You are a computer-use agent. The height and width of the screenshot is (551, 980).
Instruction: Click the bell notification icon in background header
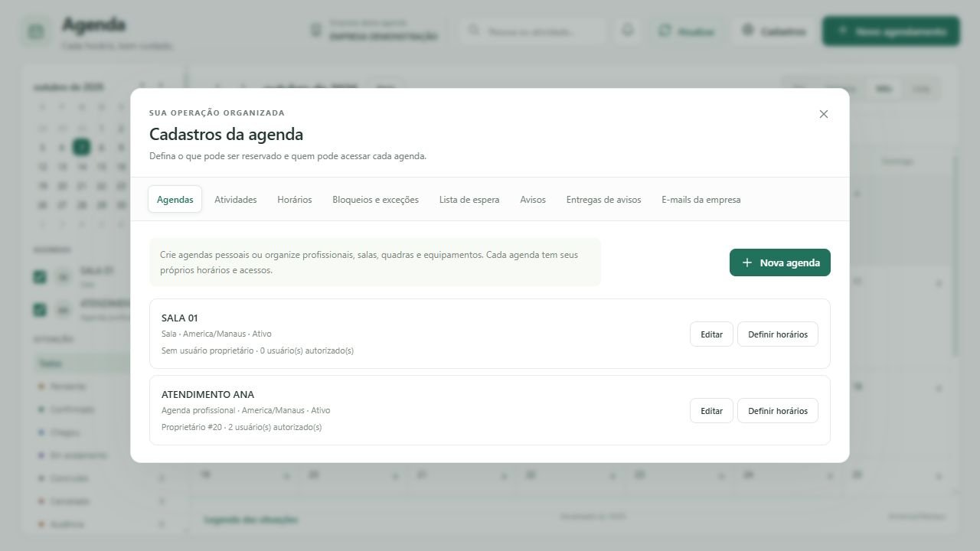[x=628, y=31]
